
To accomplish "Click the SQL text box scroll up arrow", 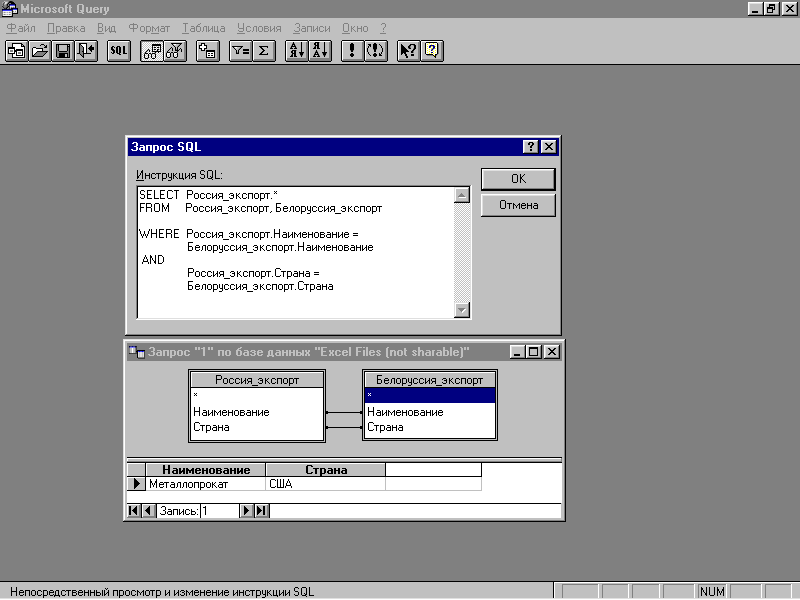I will (x=462, y=195).
